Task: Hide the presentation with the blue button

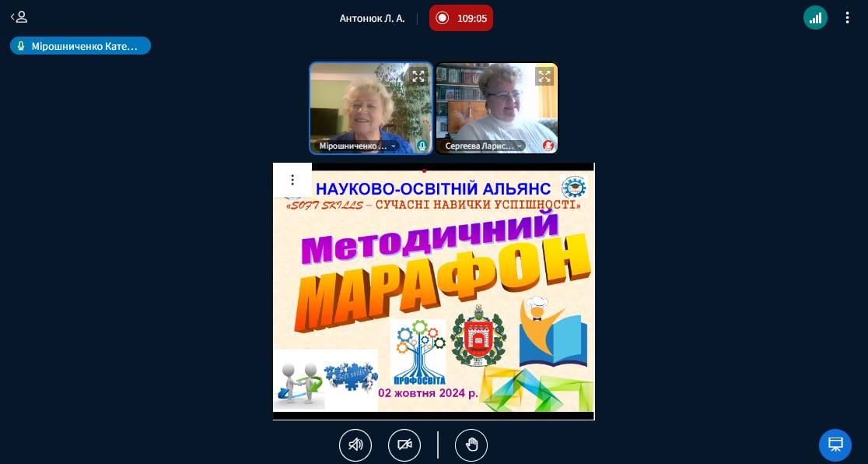Action: coord(835,445)
